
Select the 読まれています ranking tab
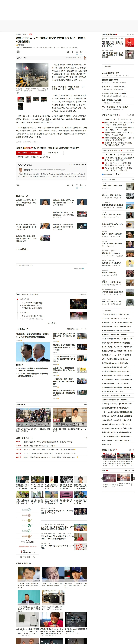click(x=110, y=119)
